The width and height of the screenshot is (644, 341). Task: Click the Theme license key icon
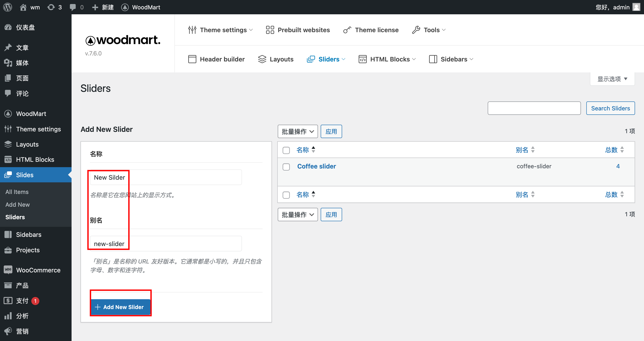pyautogui.click(x=347, y=30)
